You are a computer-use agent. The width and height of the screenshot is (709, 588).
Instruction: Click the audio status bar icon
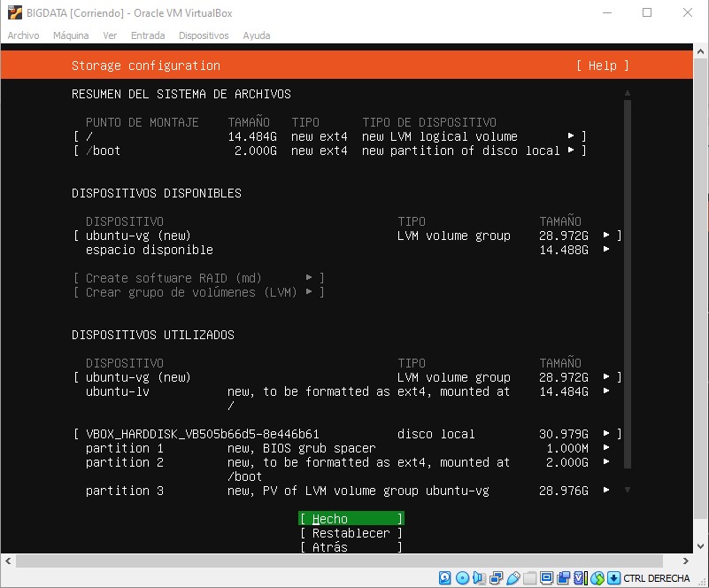(x=479, y=576)
